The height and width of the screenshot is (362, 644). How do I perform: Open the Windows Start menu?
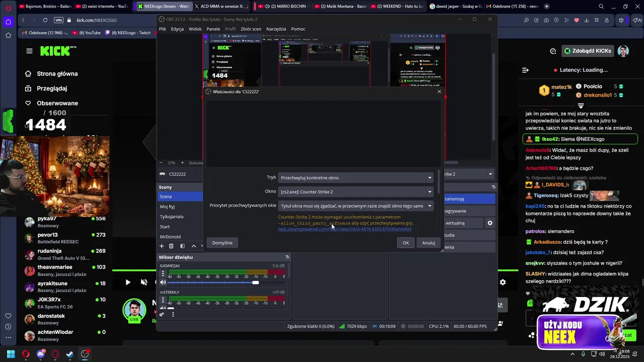point(11,354)
